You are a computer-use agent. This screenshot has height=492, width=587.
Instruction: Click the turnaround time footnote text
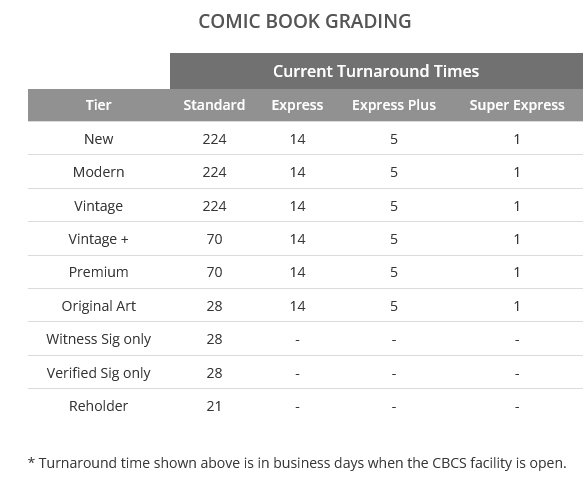pos(297,463)
